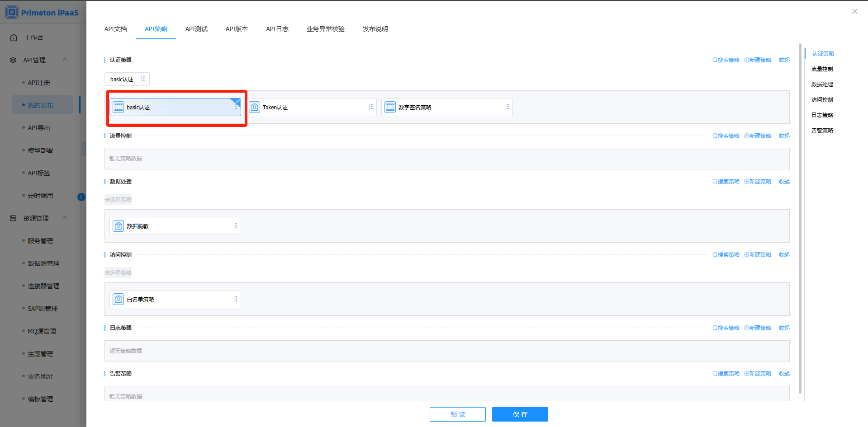868x427 pixels.
Task: Click the sidebar collapse arrow button
Action: coord(81,197)
